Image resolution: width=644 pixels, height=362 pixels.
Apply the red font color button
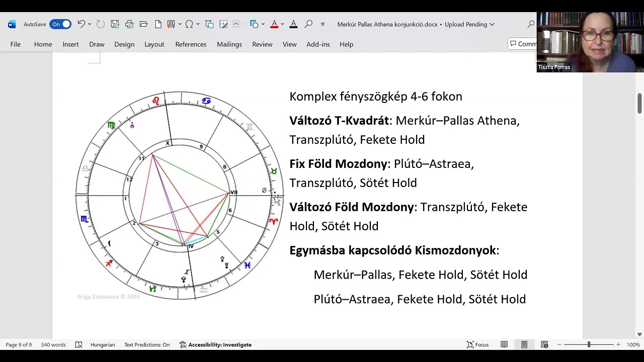coord(274,24)
